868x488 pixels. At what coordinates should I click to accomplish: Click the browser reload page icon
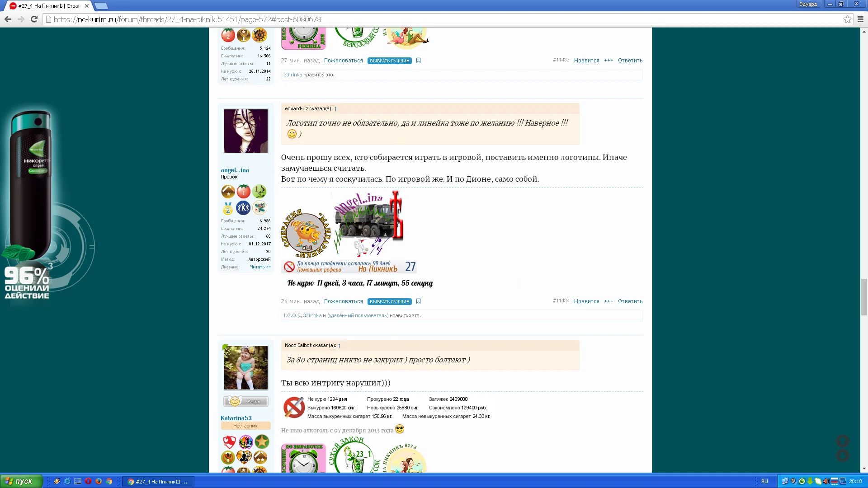pos(34,19)
